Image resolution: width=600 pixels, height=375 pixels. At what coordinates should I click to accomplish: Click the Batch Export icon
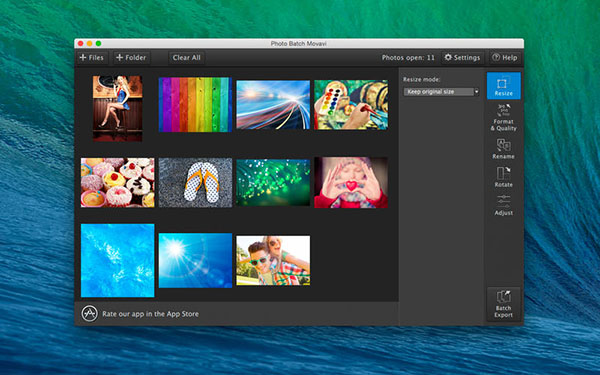[x=504, y=304]
